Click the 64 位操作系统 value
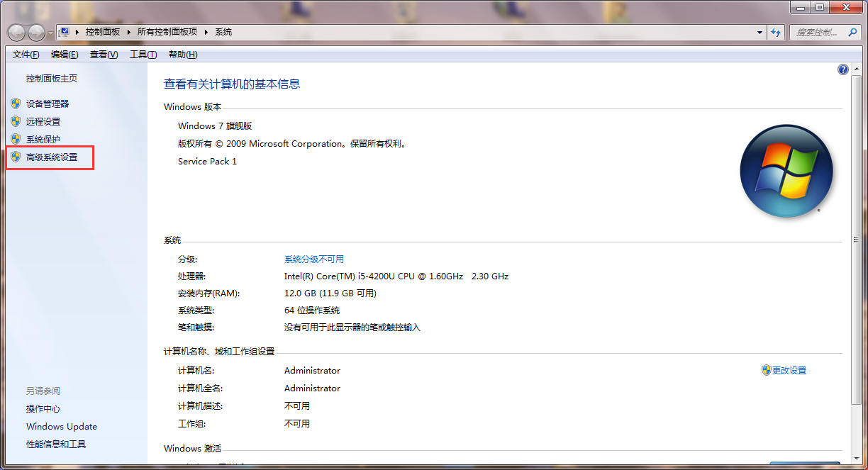Screen dimensions: 868x470 (312, 310)
